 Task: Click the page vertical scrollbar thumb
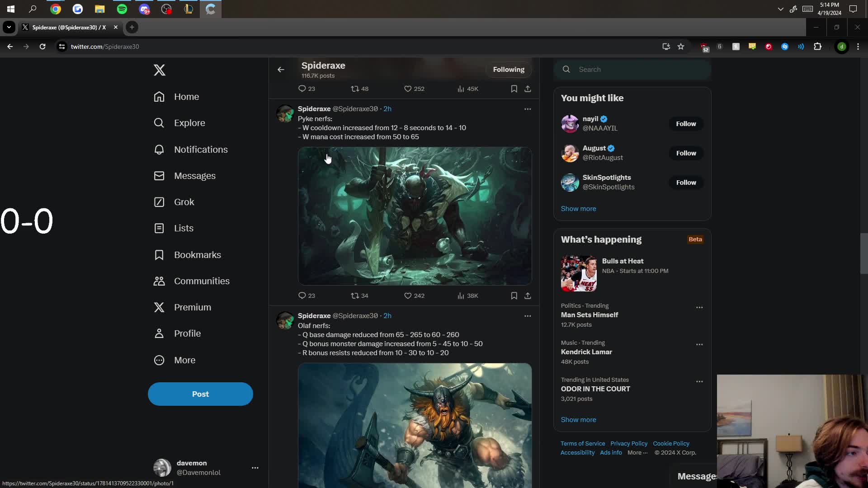pos(863,253)
